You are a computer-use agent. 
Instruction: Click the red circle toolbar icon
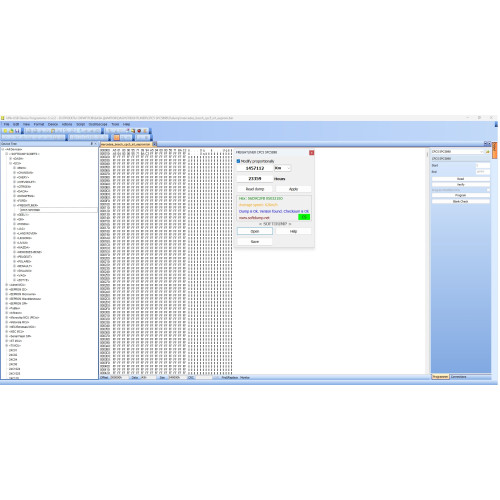tap(139, 131)
